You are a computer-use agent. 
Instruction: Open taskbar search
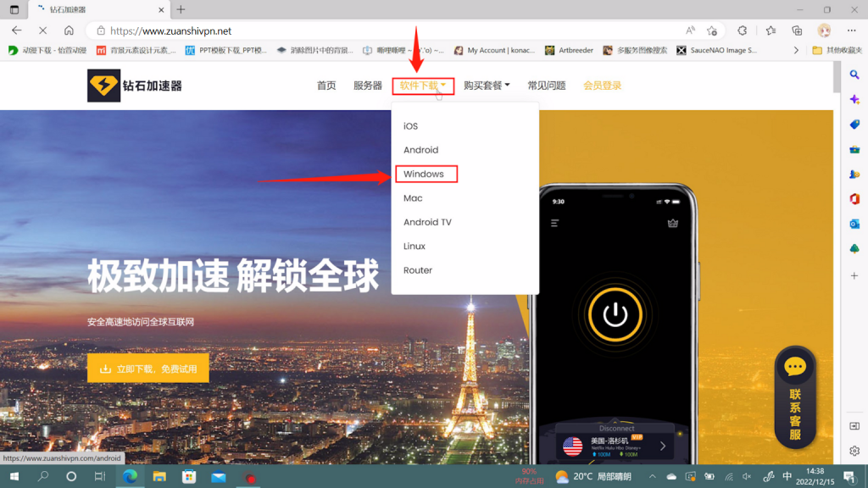click(x=42, y=476)
